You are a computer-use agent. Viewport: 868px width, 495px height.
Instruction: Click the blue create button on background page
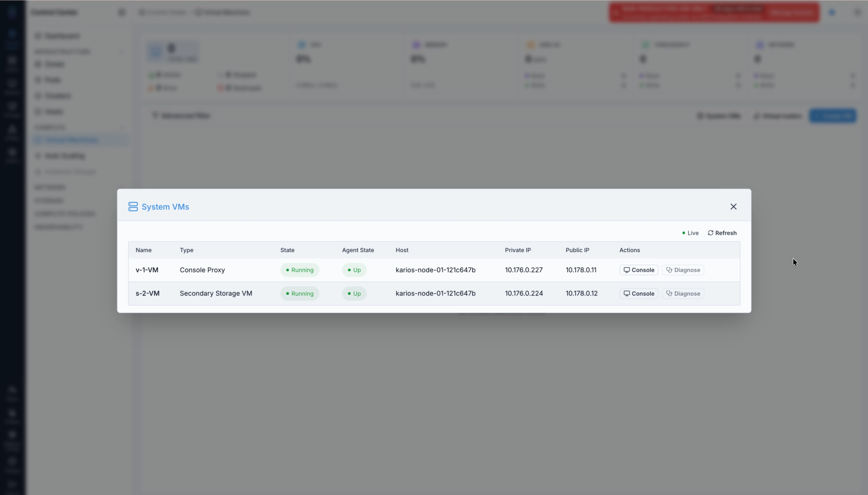click(833, 116)
